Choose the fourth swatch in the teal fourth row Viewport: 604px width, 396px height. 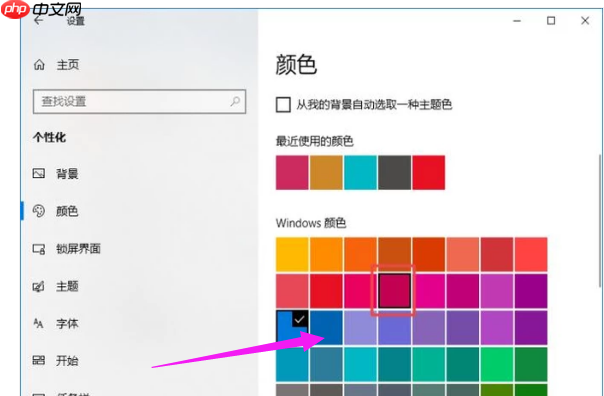pos(394,364)
